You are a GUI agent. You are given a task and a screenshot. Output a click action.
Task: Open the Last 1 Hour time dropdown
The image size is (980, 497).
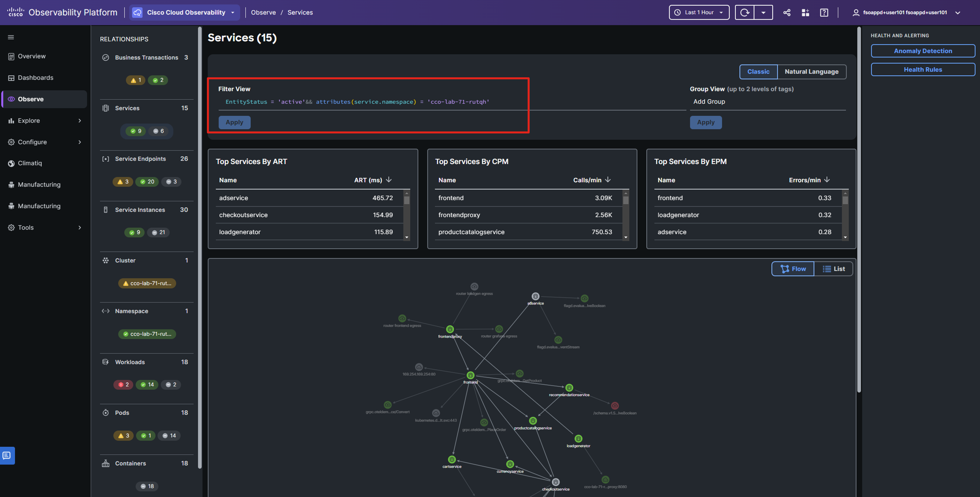click(699, 12)
